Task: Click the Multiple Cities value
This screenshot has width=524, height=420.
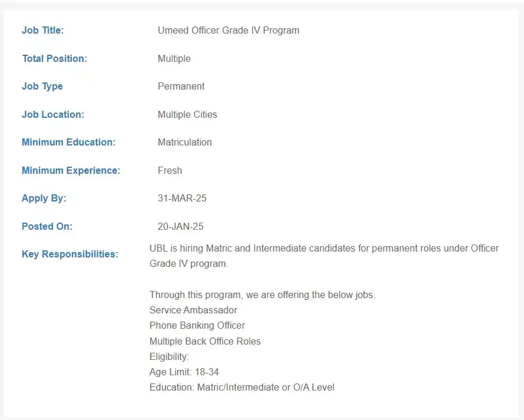Action: coord(187,114)
